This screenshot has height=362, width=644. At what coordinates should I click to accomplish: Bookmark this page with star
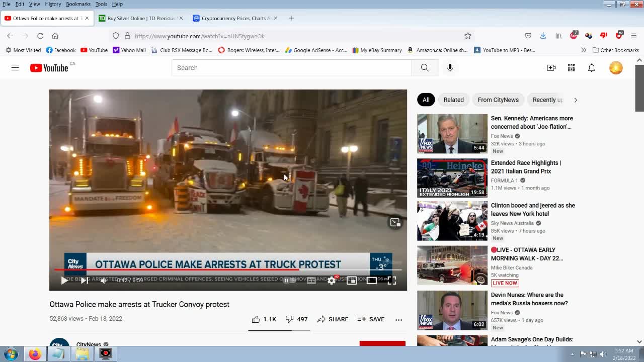(468, 36)
